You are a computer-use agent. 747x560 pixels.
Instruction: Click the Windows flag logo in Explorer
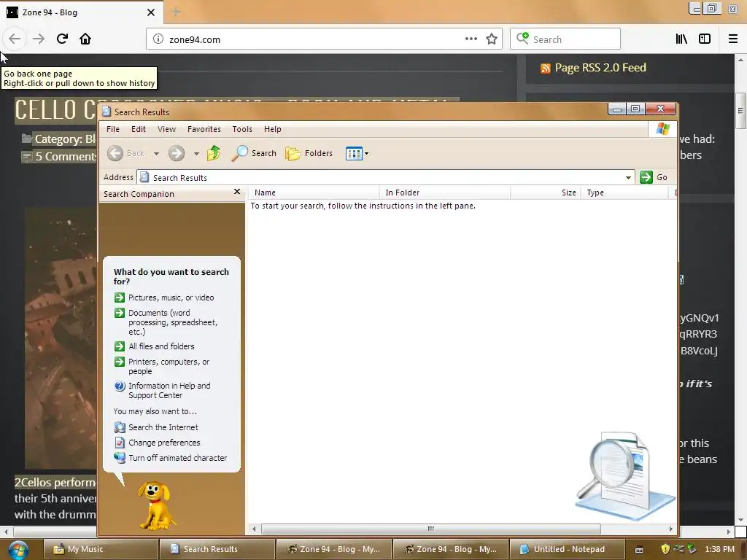coord(662,128)
